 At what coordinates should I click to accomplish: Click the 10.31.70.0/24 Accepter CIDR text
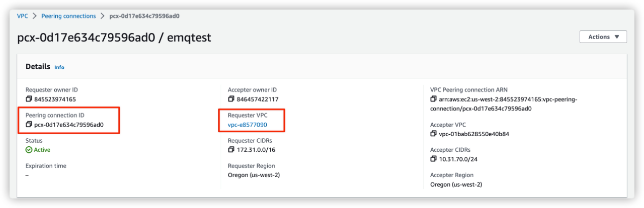pos(458,159)
